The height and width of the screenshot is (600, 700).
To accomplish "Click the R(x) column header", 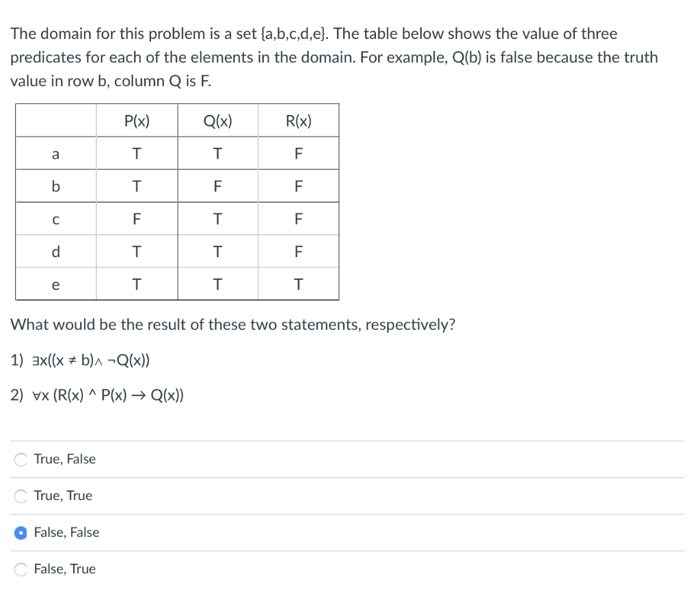I will point(298,120).
